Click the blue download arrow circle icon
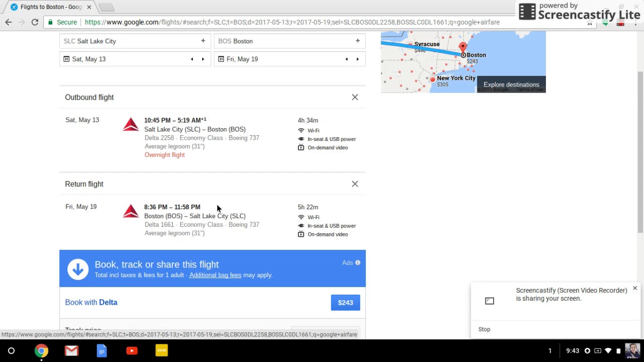This screenshot has height=362, width=644. 78,269
